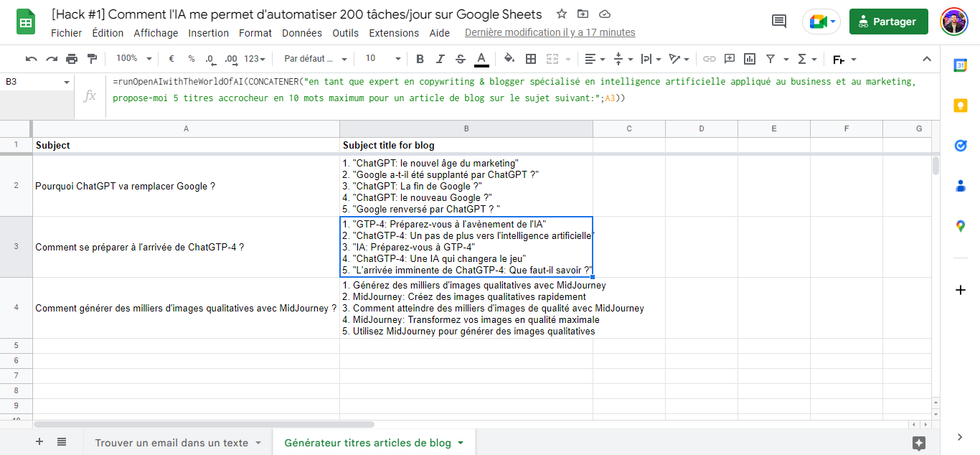Click the Partager button

pos(889,22)
